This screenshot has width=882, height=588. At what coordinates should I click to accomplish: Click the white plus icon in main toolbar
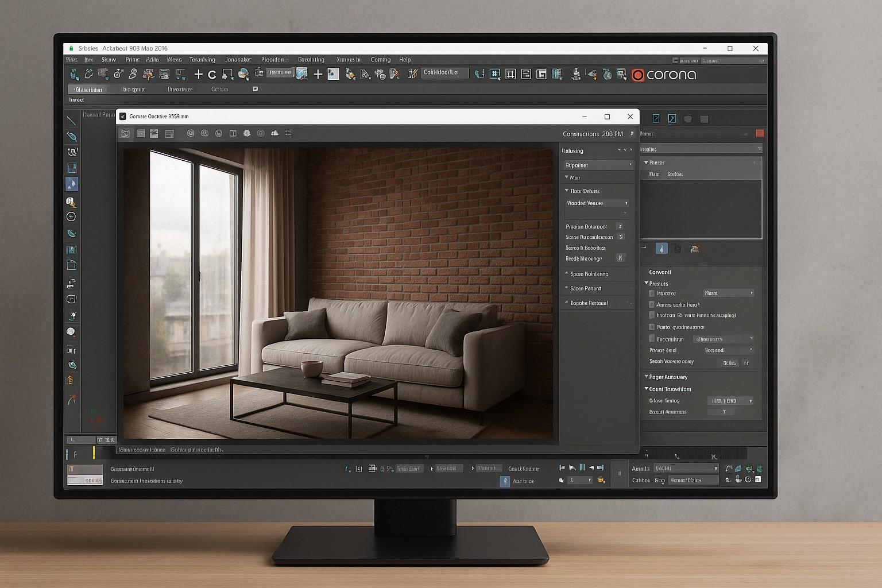(x=198, y=74)
